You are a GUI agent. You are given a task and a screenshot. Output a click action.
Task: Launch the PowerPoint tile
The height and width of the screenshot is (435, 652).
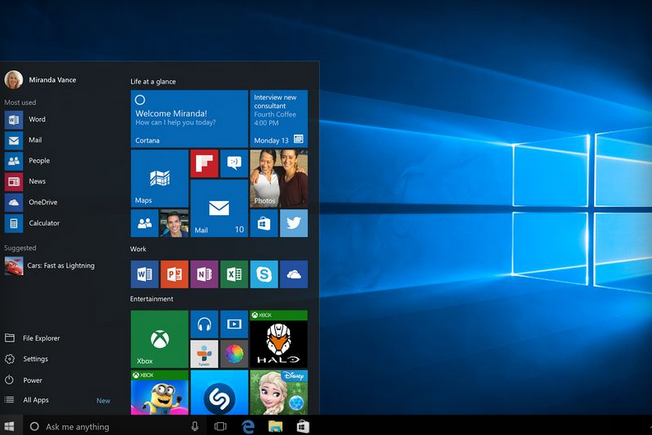tap(174, 274)
